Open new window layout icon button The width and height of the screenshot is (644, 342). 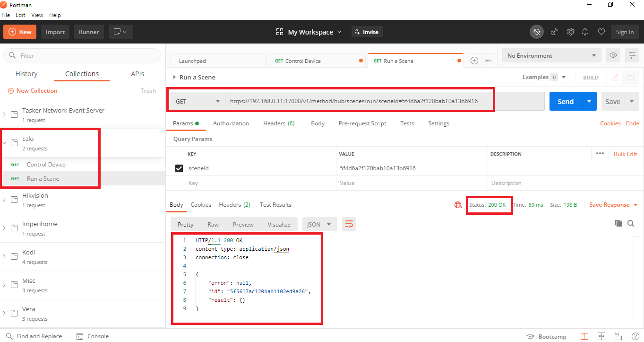pyautogui.click(x=121, y=32)
